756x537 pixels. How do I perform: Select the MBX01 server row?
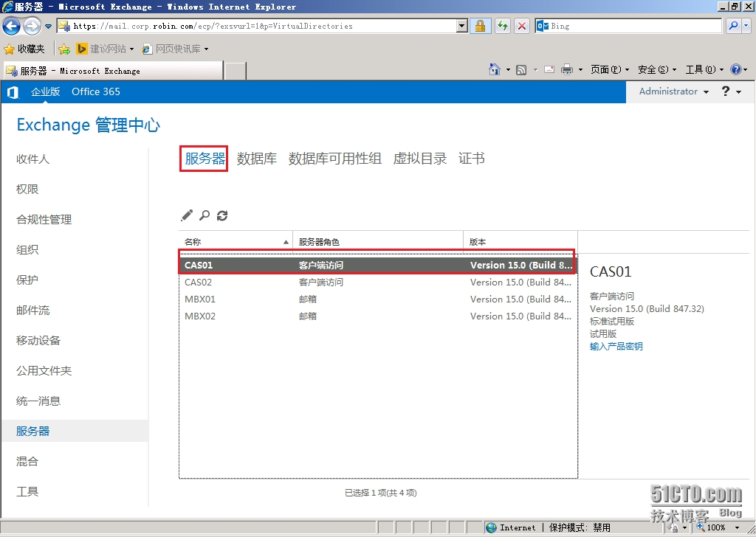pos(378,299)
